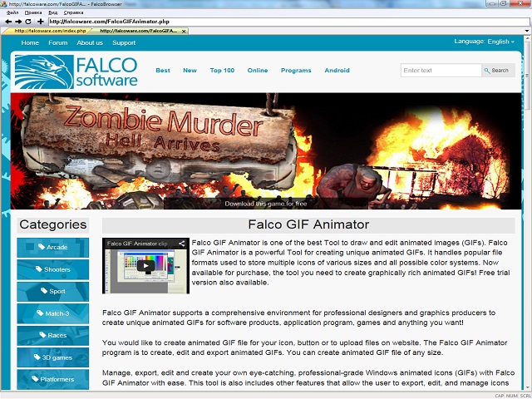Open a new tab with the plus icon
This screenshot has width=532, height=399.
pos(41,22)
